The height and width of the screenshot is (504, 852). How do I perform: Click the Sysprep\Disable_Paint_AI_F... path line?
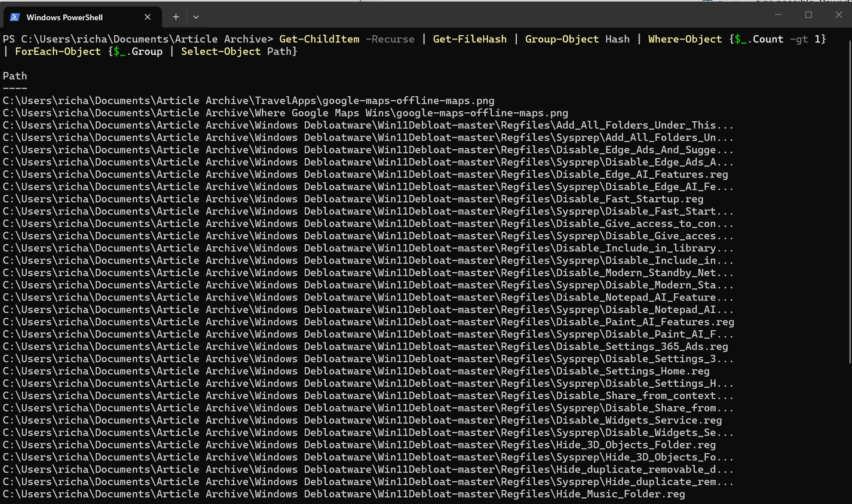[368, 334]
